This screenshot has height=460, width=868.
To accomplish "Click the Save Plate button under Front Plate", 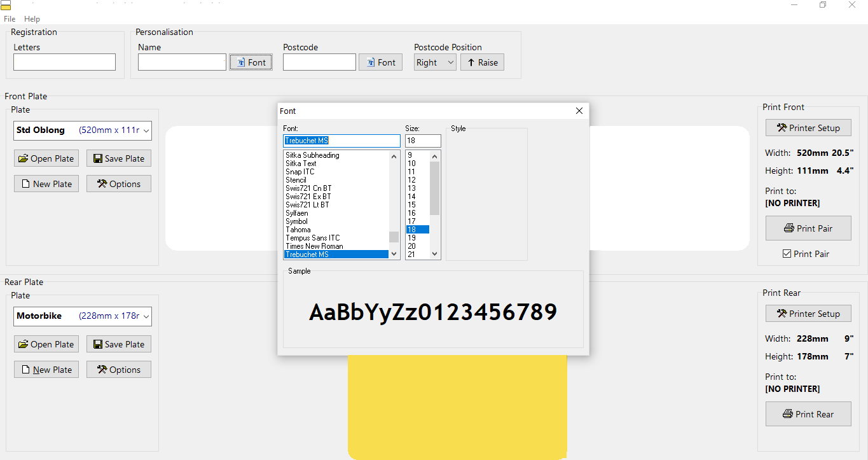I will click(118, 158).
